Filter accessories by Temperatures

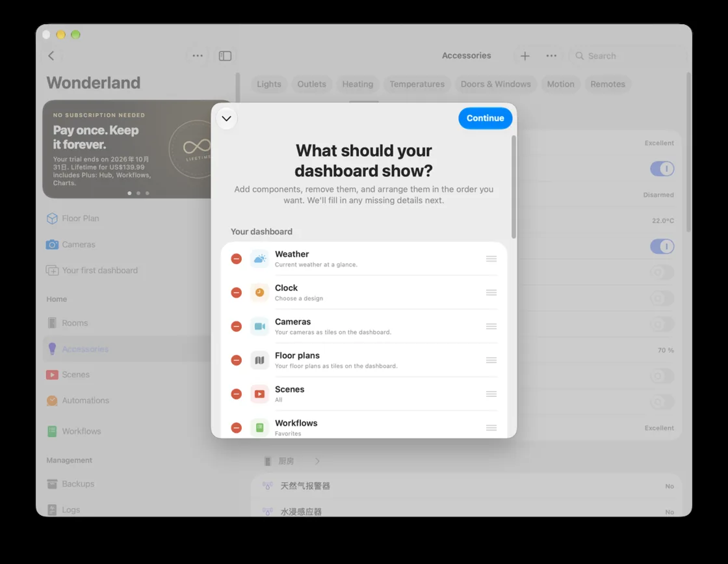[417, 84]
